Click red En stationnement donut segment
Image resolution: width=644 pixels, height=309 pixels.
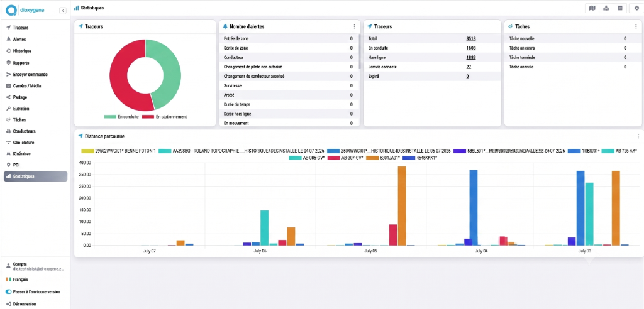119,78
